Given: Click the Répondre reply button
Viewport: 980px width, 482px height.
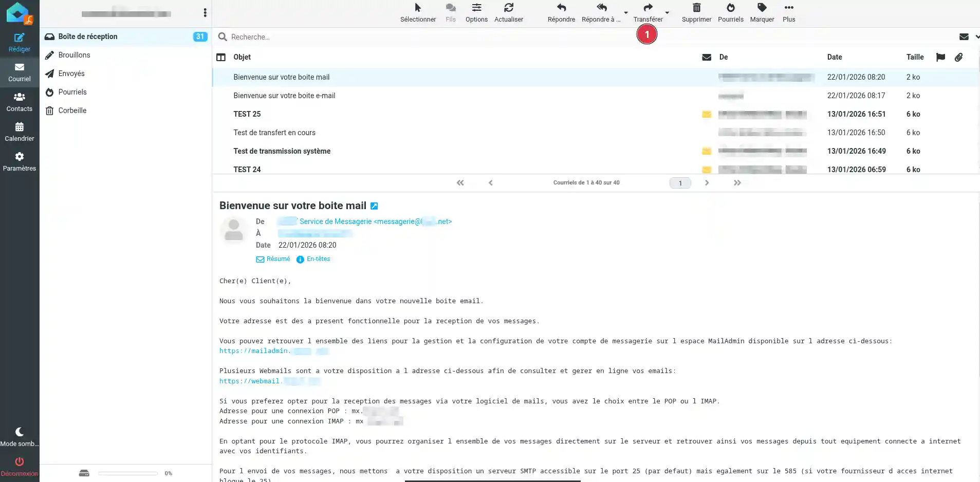Looking at the screenshot, I should click(x=561, y=13).
